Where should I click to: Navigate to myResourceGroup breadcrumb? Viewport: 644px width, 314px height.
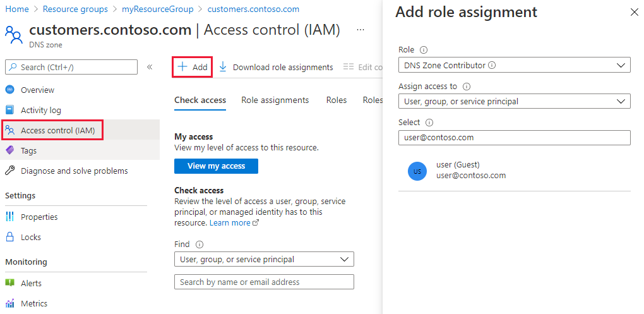157,9
